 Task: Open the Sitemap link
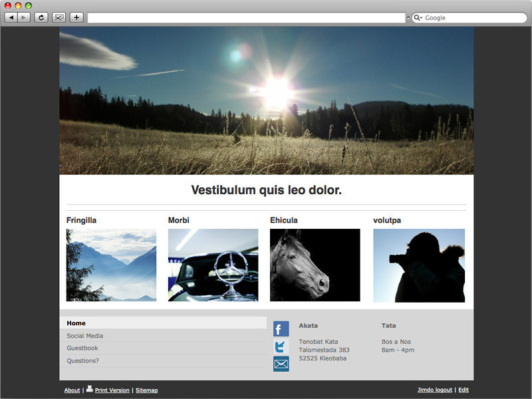[x=146, y=390]
